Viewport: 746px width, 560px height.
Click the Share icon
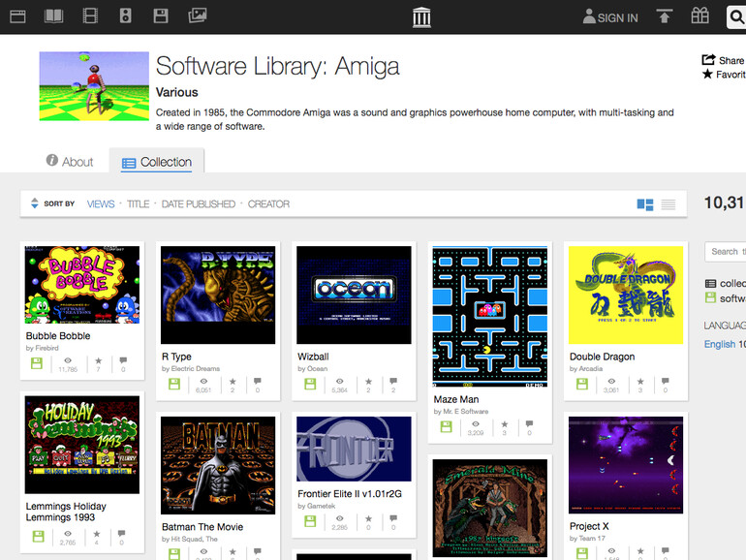tap(708, 59)
